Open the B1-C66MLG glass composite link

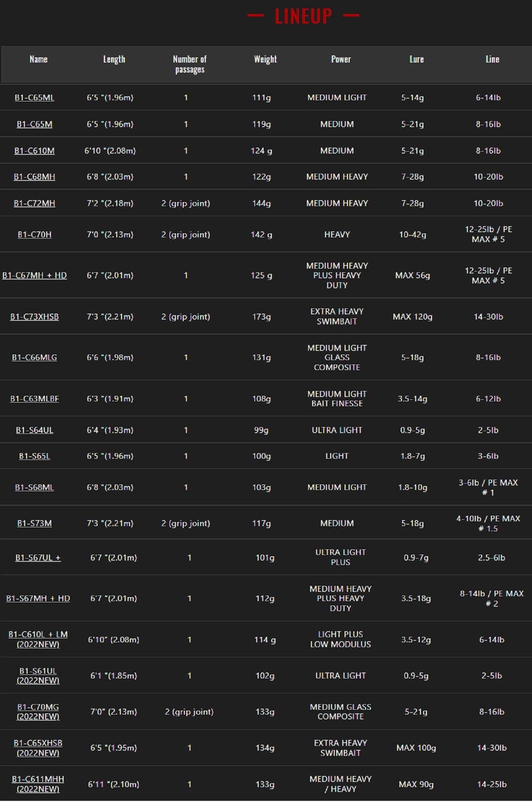35,358
